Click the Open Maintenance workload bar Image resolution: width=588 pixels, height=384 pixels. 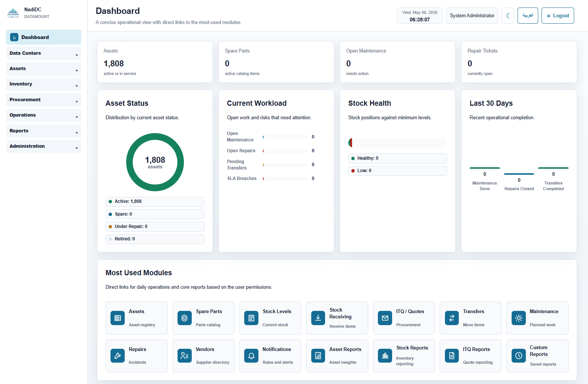[x=285, y=137]
